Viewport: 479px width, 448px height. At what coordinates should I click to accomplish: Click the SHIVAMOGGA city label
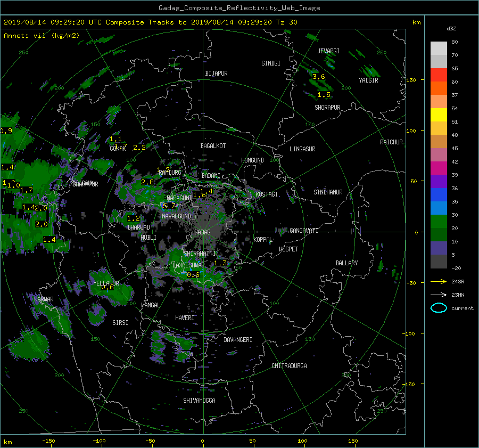pos(199,400)
